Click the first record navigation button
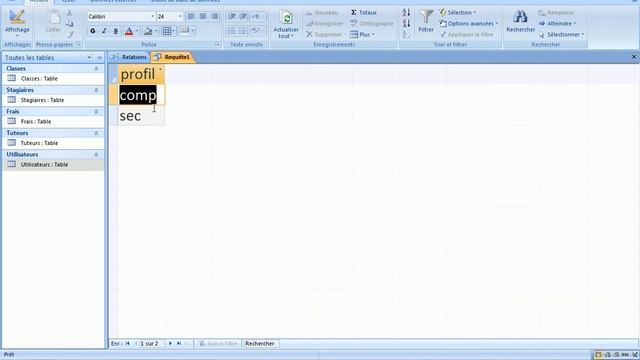 tap(127, 344)
